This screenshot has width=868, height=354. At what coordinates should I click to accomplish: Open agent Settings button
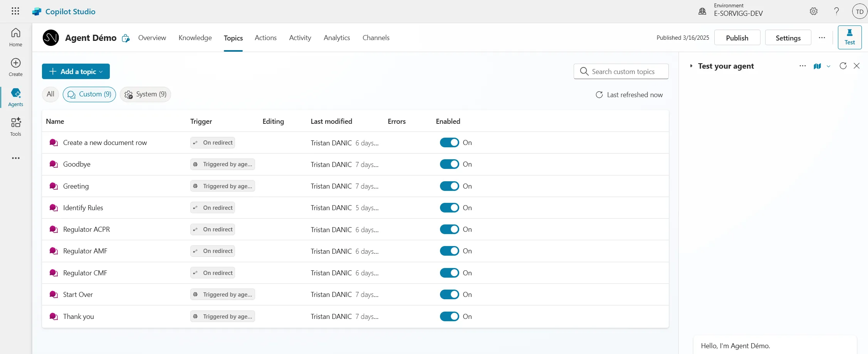[x=788, y=38]
